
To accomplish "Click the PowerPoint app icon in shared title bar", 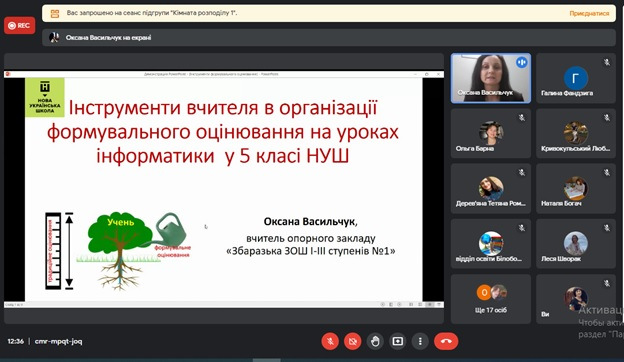I will (8, 74).
